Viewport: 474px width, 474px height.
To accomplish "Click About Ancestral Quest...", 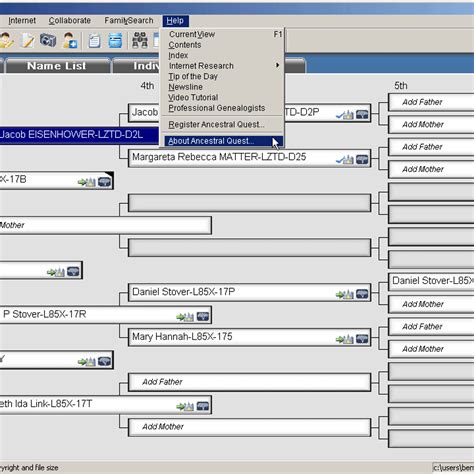I will (x=223, y=141).
